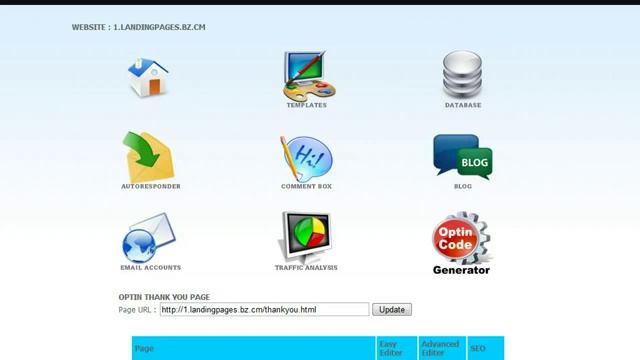Viewport: 640px width, 360px height.
Task: Click the Easy Editor column header
Action: pos(397,348)
